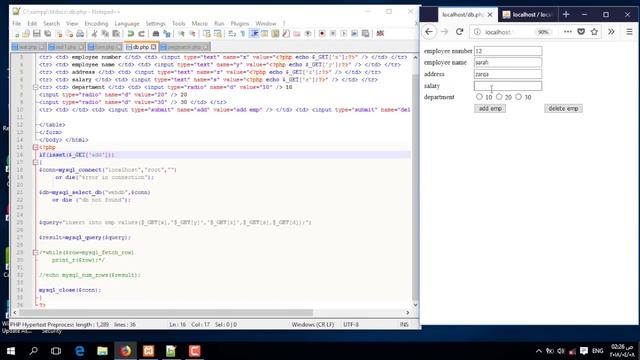Viewport: 640px width, 360px height.
Task: Click Firefox back arrow button
Action: click(x=429, y=32)
